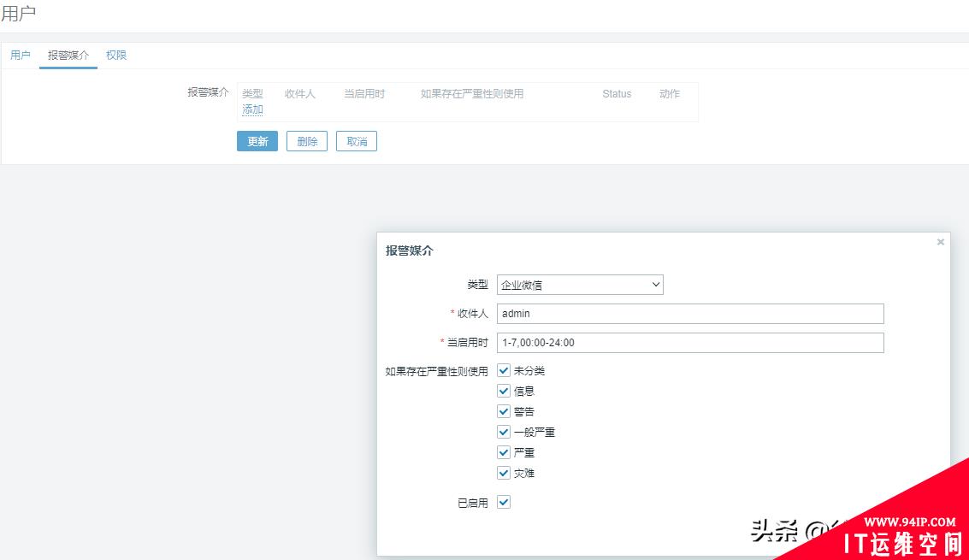
Task: Select the 报警媒介 tab
Action: pos(68,55)
